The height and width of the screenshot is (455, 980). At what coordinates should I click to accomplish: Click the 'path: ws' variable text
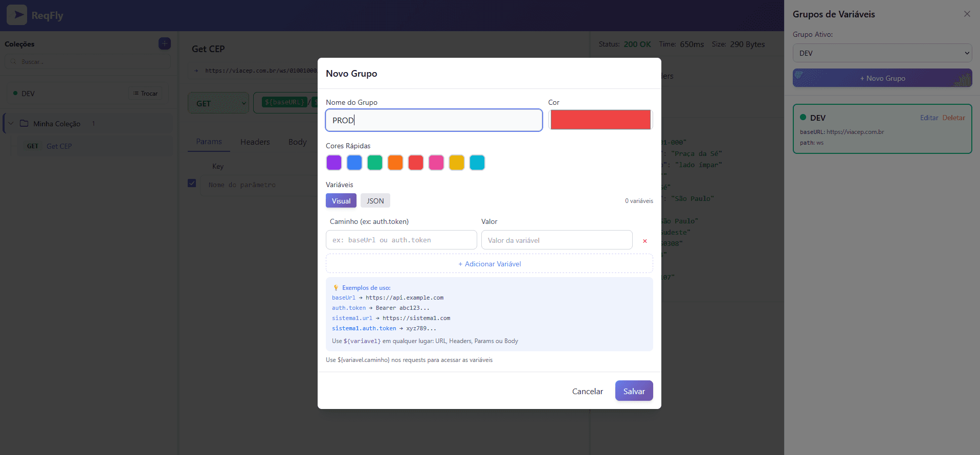[x=812, y=143]
